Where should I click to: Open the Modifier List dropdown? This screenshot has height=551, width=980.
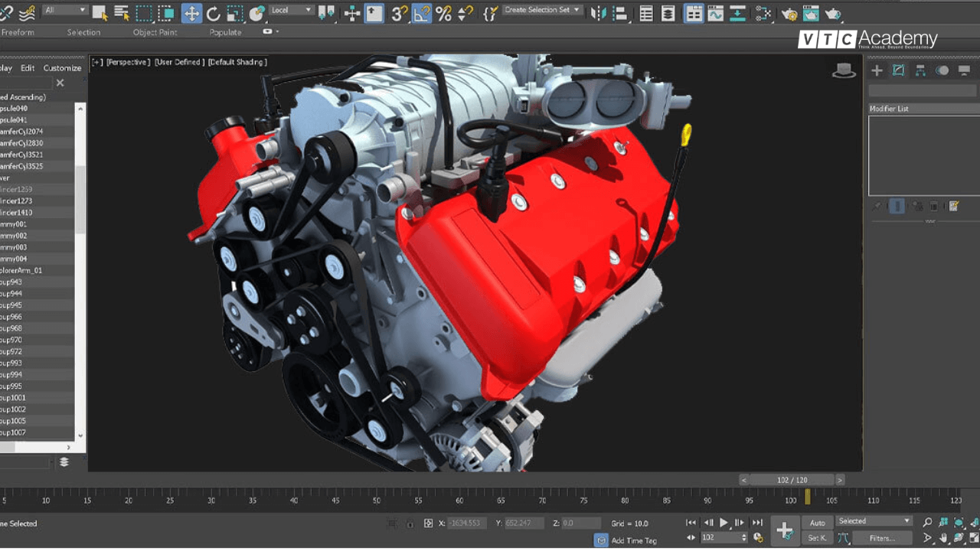coord(923,108)
